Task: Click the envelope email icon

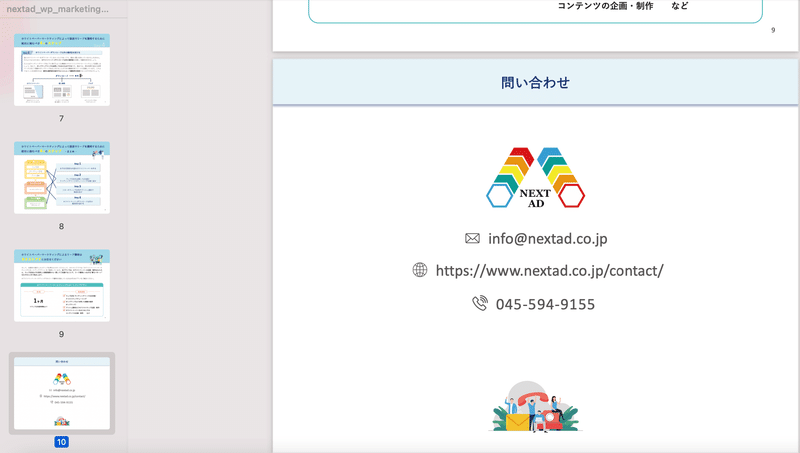Action: 472,238
